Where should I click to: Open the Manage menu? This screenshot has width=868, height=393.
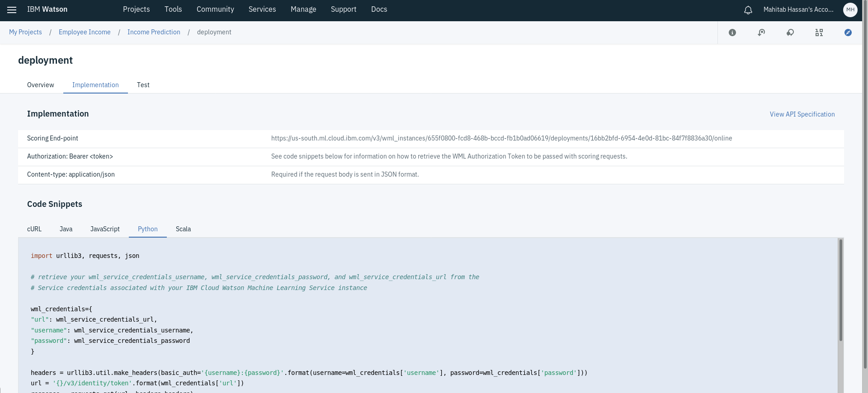click(303, 9)
